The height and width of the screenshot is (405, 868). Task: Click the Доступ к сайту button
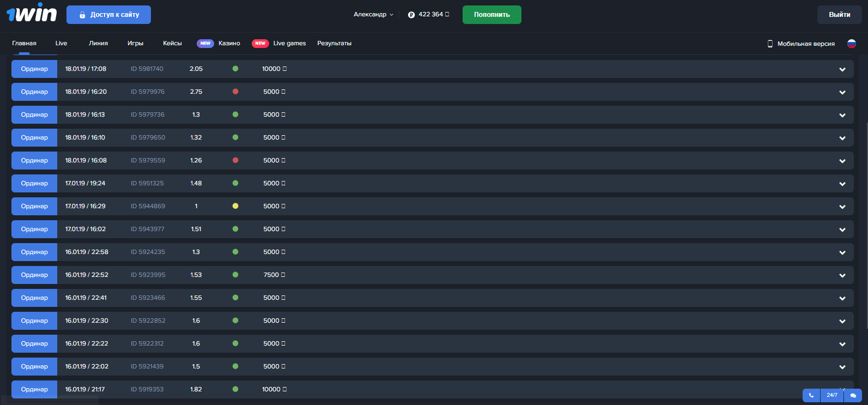(108, 15)
